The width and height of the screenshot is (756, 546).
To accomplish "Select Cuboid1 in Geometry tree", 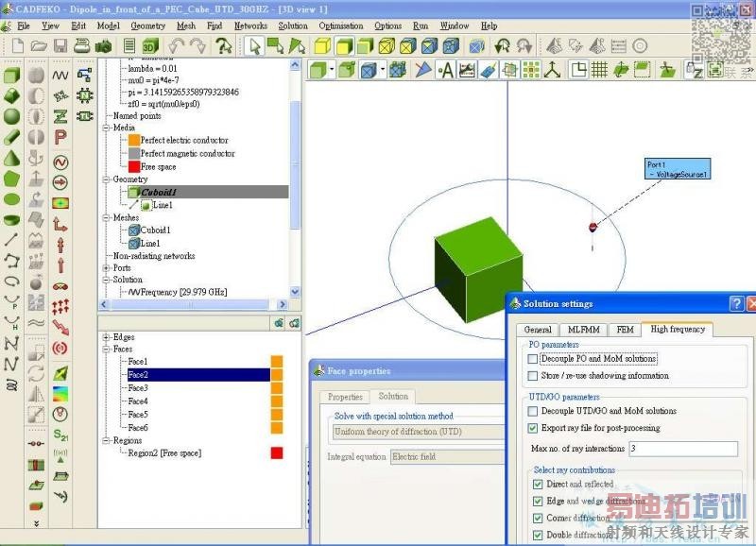I will (159, 193).
